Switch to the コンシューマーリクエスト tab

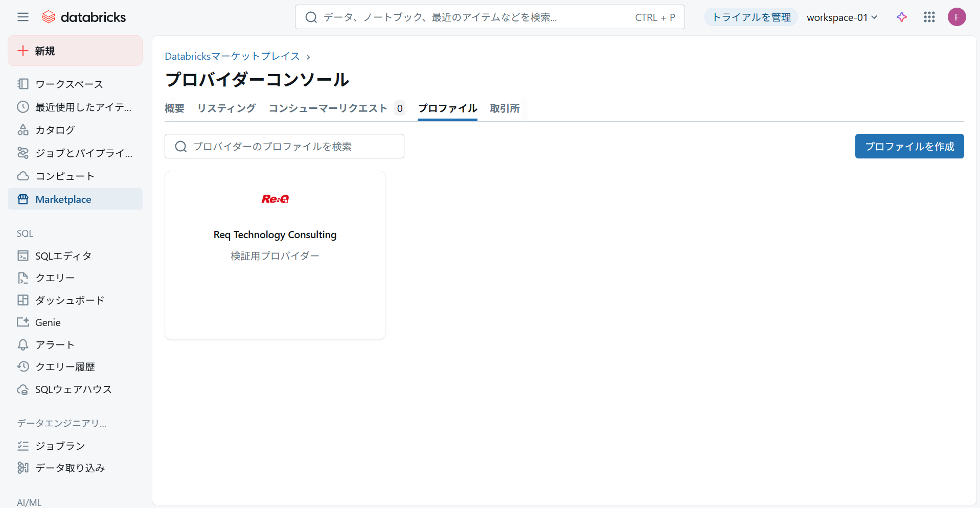(x=328, y=108)
